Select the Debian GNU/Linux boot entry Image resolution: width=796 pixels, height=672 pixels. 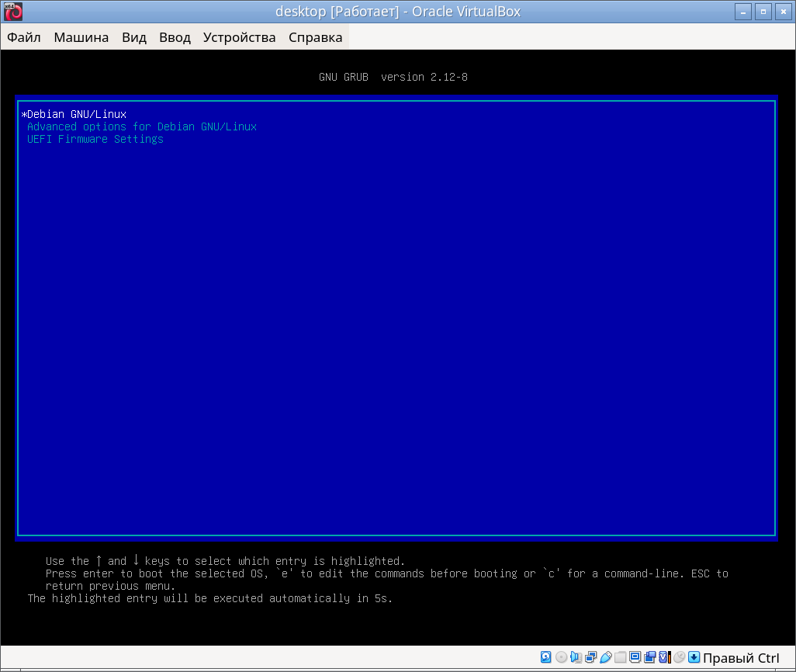tap(396, 114)
